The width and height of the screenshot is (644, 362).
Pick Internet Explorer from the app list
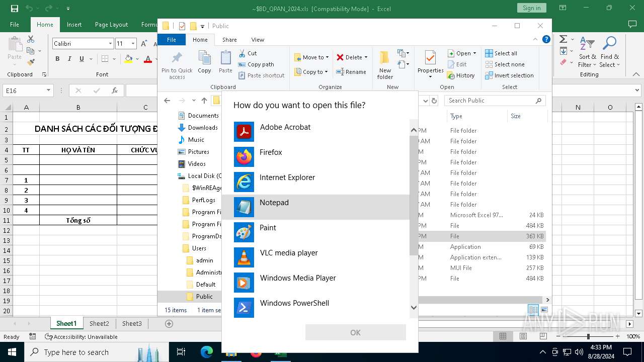(x=315, y=182)
